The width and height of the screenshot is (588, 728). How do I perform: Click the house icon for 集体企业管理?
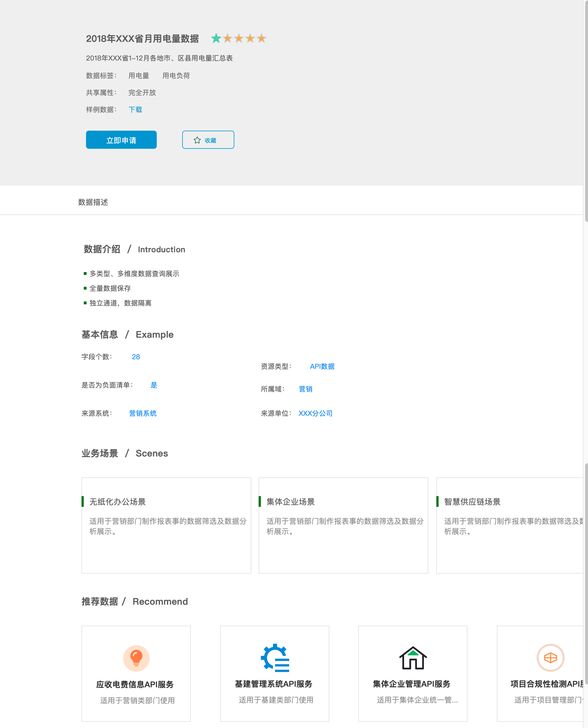(x=413, y=658)
